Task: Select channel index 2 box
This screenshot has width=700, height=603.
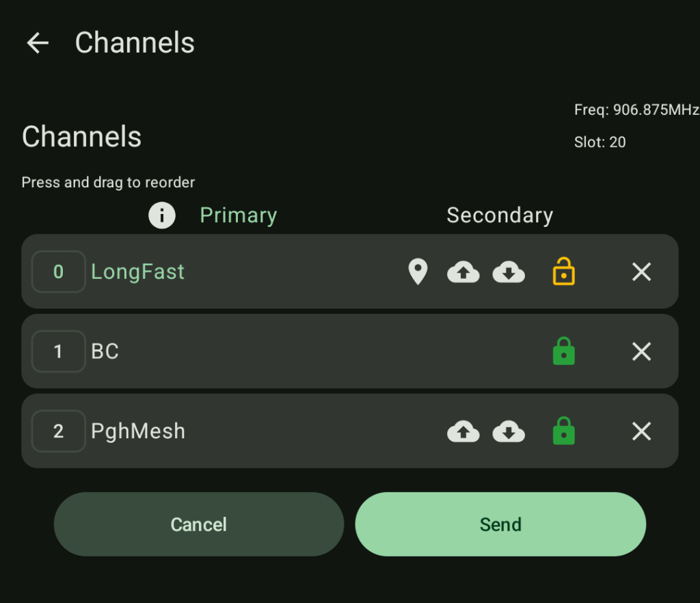Action: [x=59, y=431]
